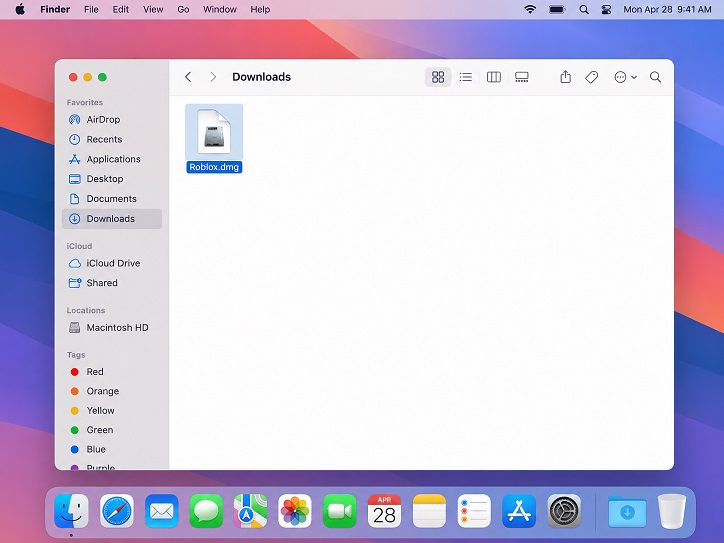Image resolution: width=724 pixels, height=543 pixels.
Task: Filter by the Red tag
Action: click(x=112, y=372)
